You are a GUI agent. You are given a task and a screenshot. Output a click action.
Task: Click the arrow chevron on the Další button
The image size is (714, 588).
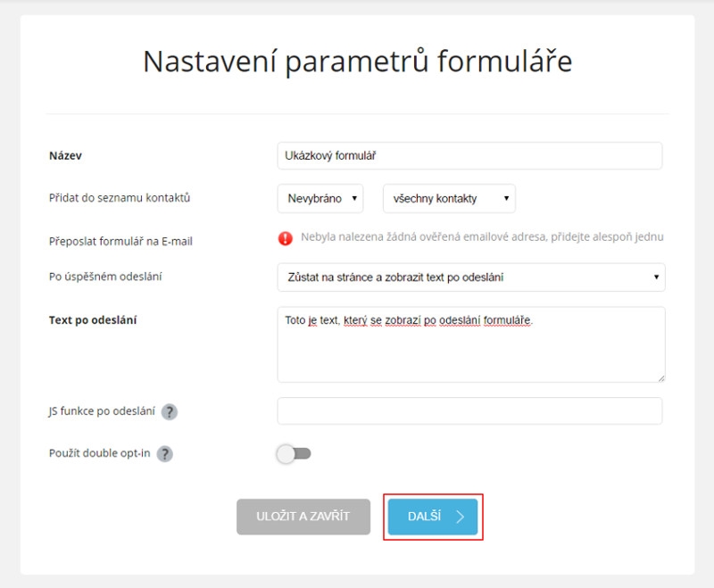tap(460, 517)
